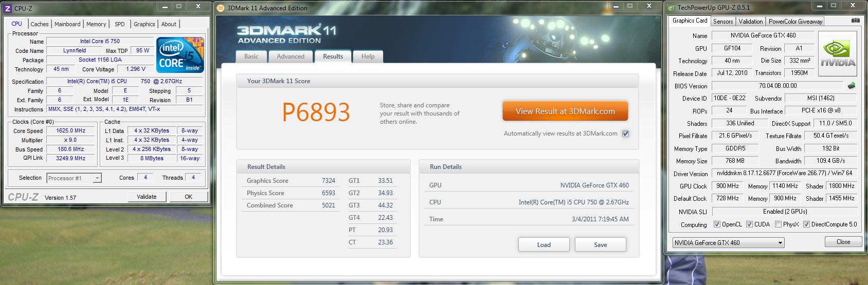Screen dimensions: 868x285
Task: Click the Level 3 cache value 8 MBytes
Action: coord(152,159)
